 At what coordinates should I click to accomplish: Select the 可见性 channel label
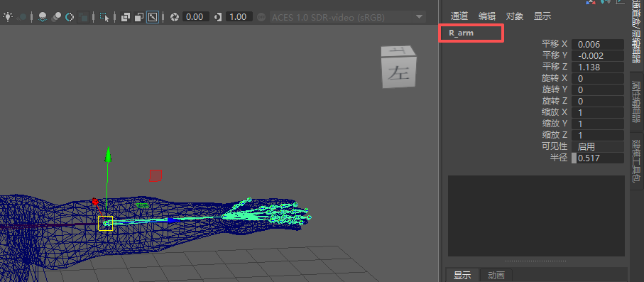pyautogui.click(x=555, y=146)
